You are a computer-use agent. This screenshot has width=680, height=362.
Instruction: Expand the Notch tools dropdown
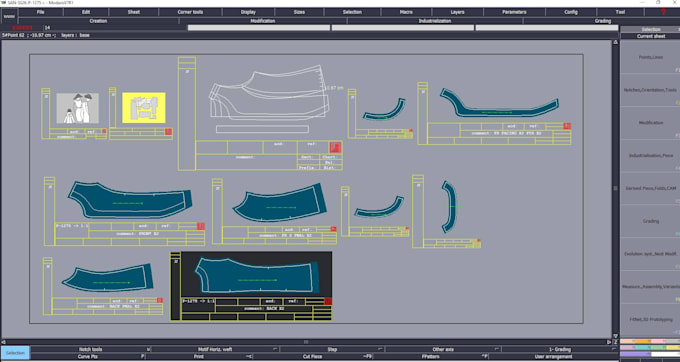tap(91, 349)
